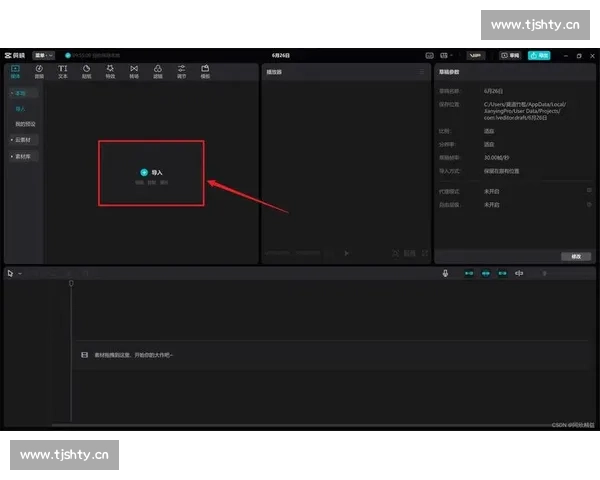Viewport: 600px width, 480px height.
Task: Click the microphone record icon in timeline
Action: [x=445, y=273]
